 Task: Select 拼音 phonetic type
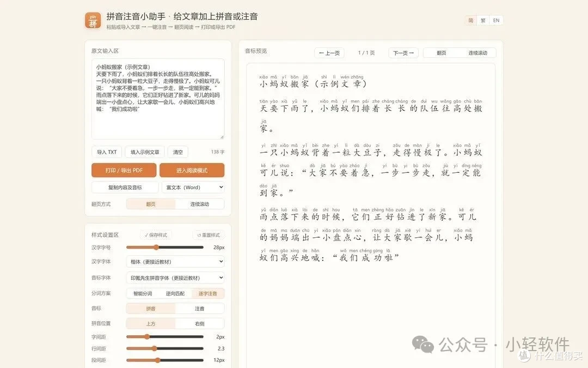pyautogui.click(x=151, y=308)
